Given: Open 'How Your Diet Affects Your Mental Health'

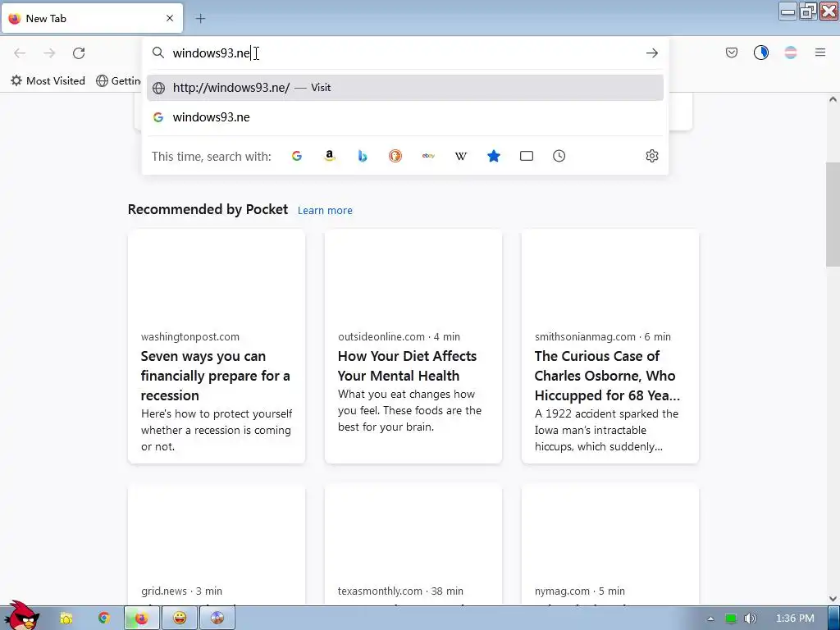Looking at the screenshot, I should (413, 347).
